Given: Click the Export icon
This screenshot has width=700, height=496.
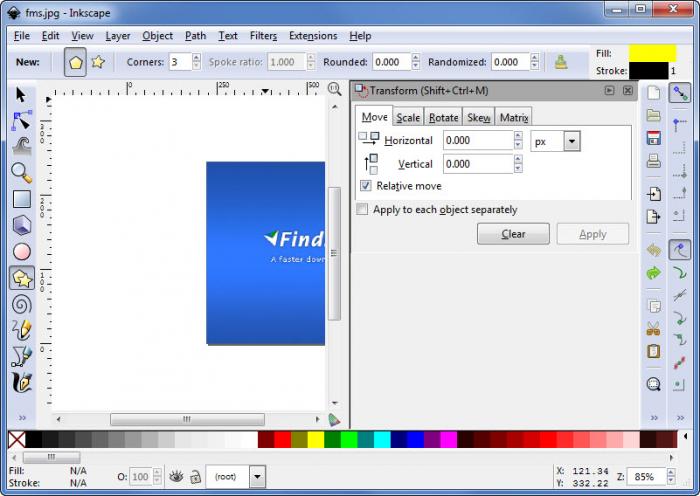Looking at the screenshot, I should pos(654,217).
